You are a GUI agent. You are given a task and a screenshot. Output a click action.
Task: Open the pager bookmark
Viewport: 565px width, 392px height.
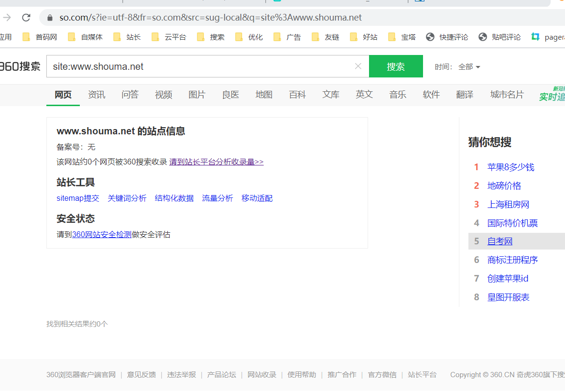point(548,37)
